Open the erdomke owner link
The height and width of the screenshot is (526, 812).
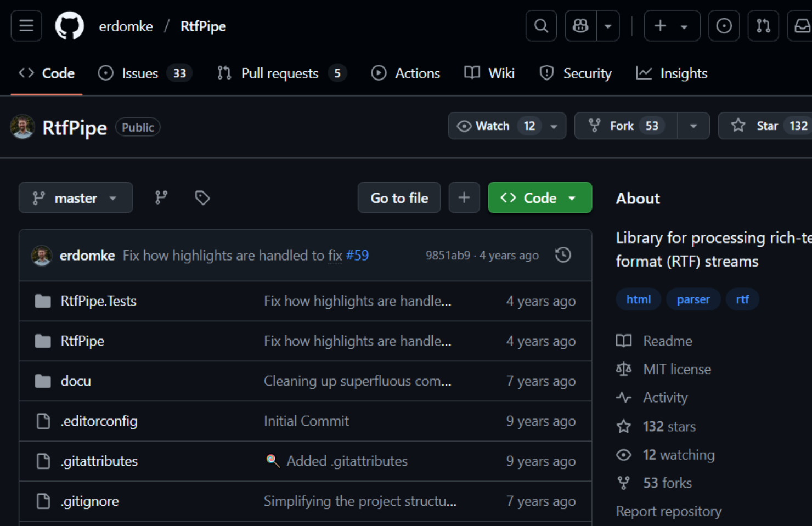pyautogui.click(x=126, y=26)
